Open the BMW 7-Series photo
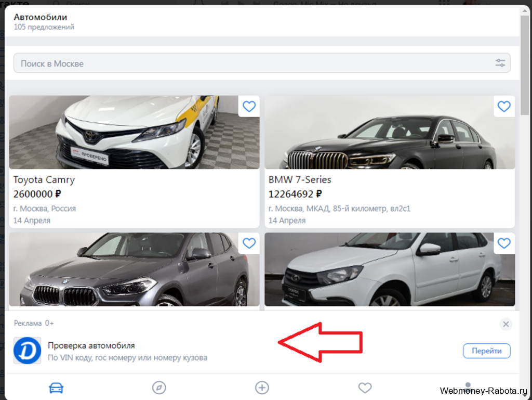 click(x=390, y=132)
